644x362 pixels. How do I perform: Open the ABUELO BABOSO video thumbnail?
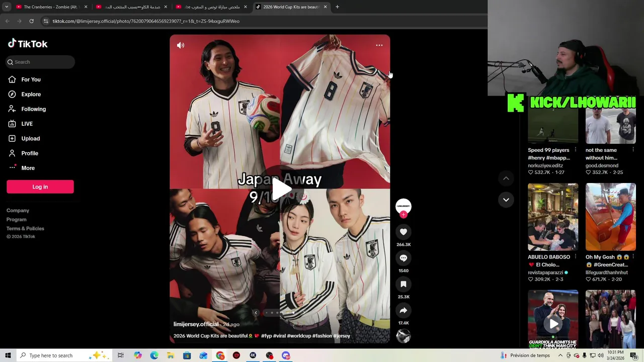tap(553, 217)
